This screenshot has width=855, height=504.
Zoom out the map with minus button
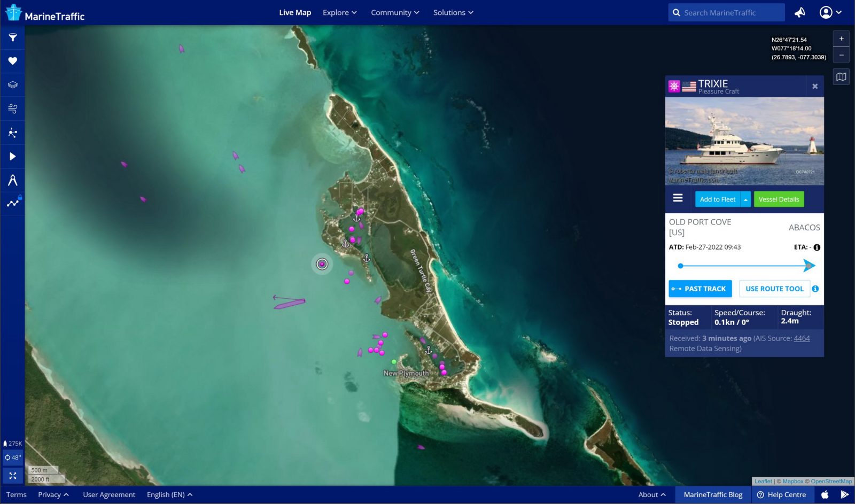[x=841, y=55]
